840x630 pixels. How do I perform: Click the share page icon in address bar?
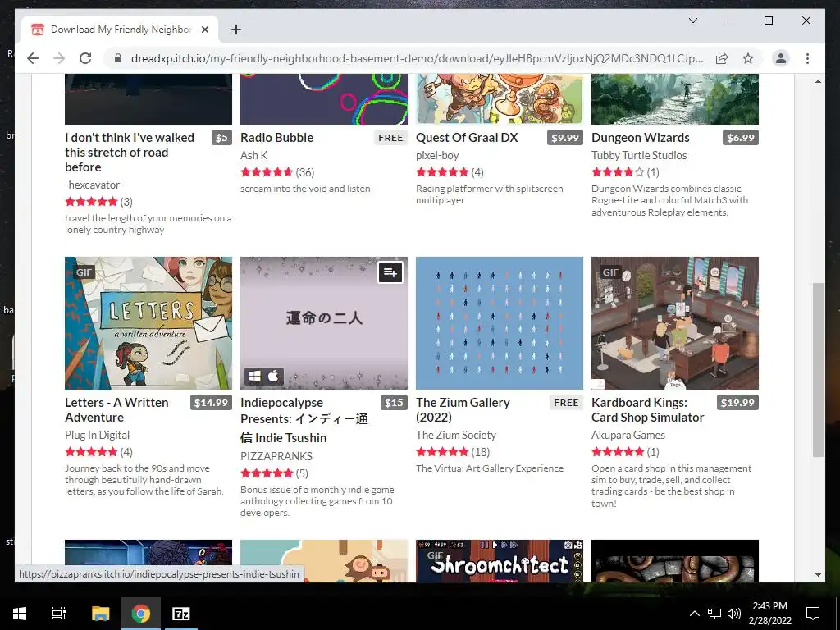click(x=722, y=58)
